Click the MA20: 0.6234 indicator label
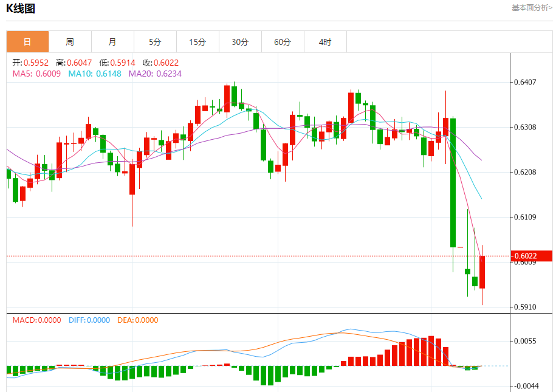This screenshot has height=392, width=556. tap(155, 74)
